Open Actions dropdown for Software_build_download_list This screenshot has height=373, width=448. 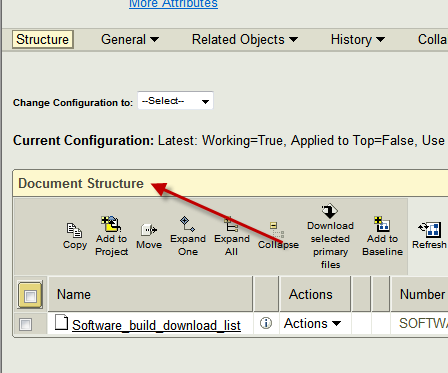312,323
